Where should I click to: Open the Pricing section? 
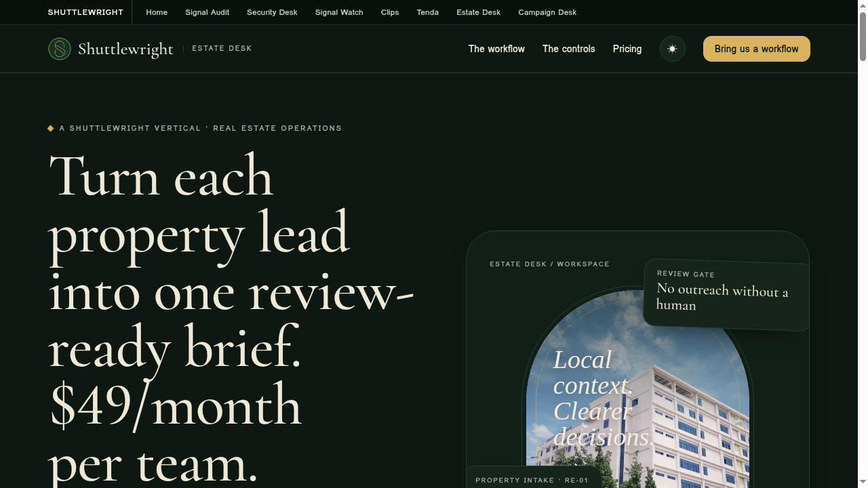[x=627, y=49]
